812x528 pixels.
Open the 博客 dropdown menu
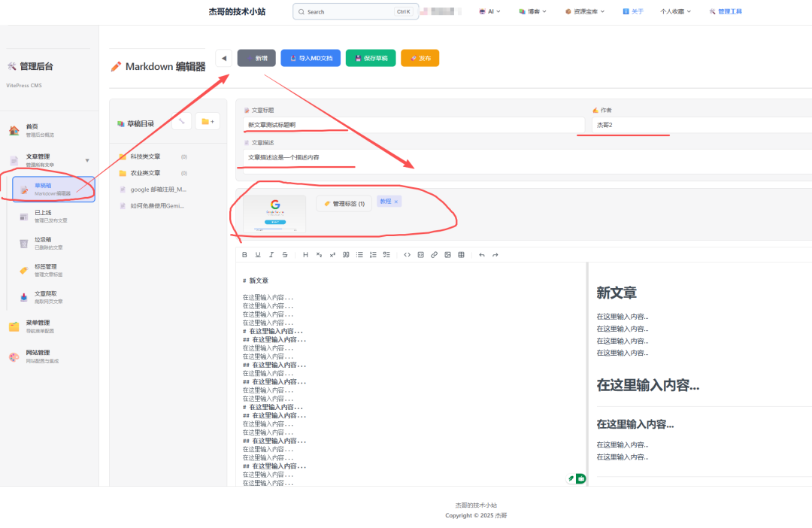(532, 11)
